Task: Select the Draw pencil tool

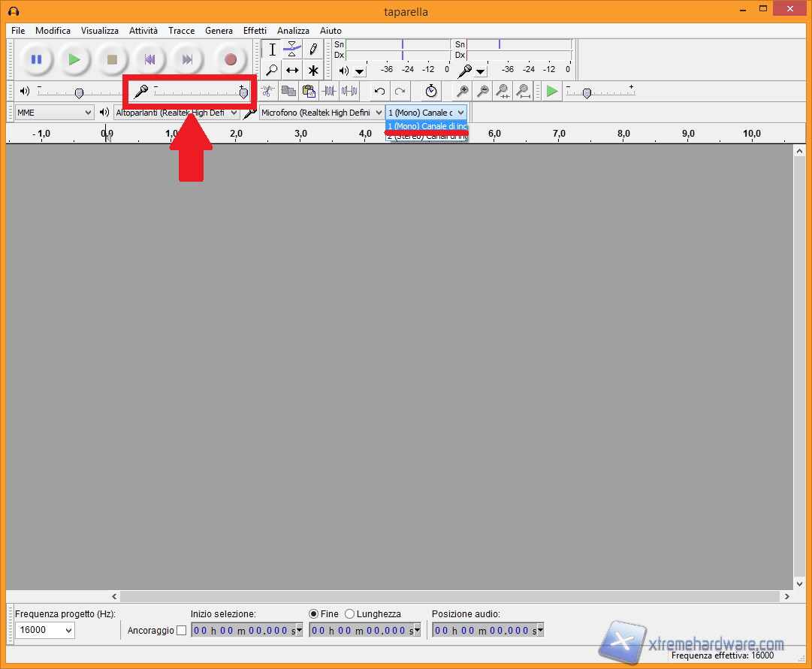Action: pyautogui.click(x=313, y=50)
